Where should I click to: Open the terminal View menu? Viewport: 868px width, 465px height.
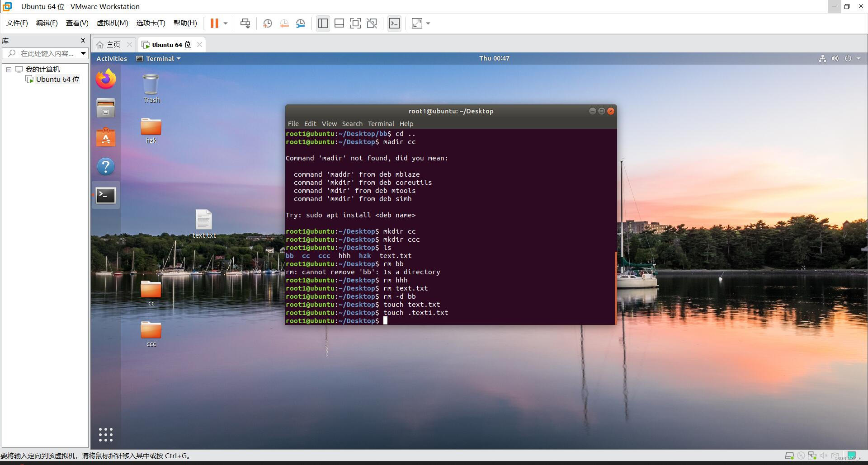[329, 124]
